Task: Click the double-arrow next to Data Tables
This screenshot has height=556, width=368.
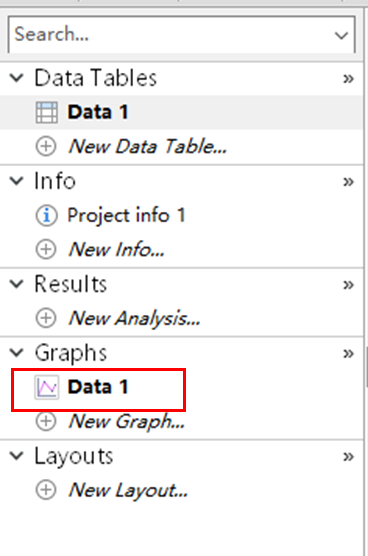Action: 348,78
